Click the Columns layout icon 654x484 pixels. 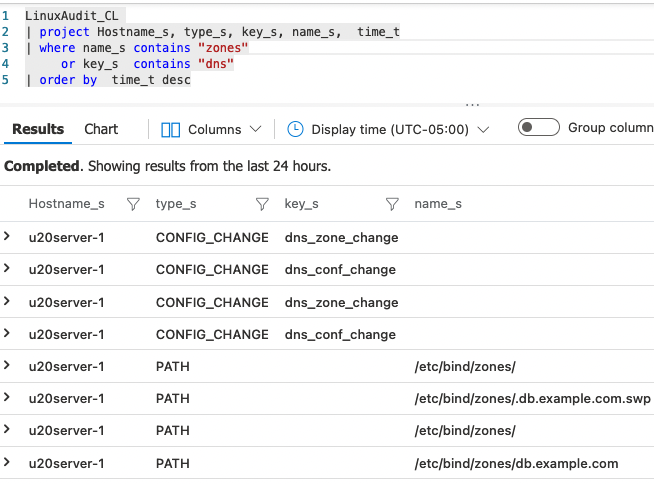170,129
